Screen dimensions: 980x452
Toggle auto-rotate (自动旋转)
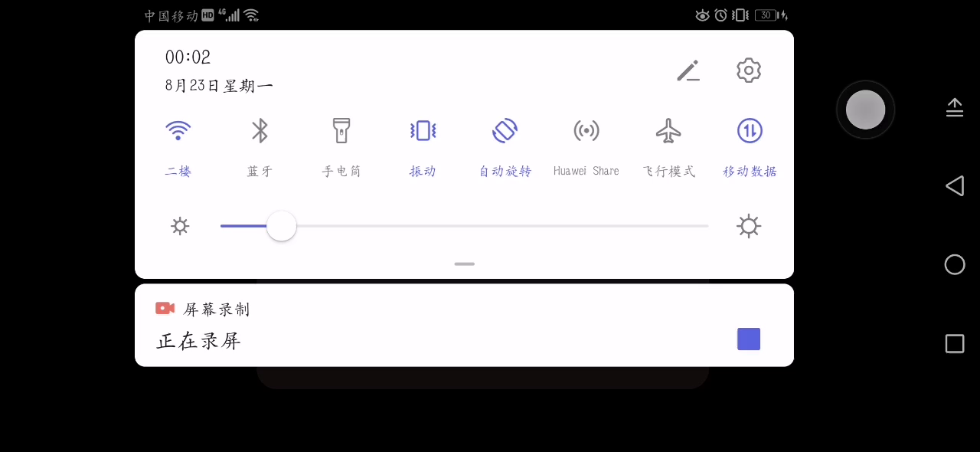(x=505, y=131)
